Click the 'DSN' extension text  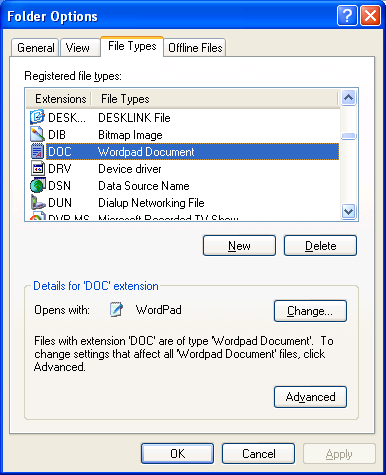tap(60, 186)
